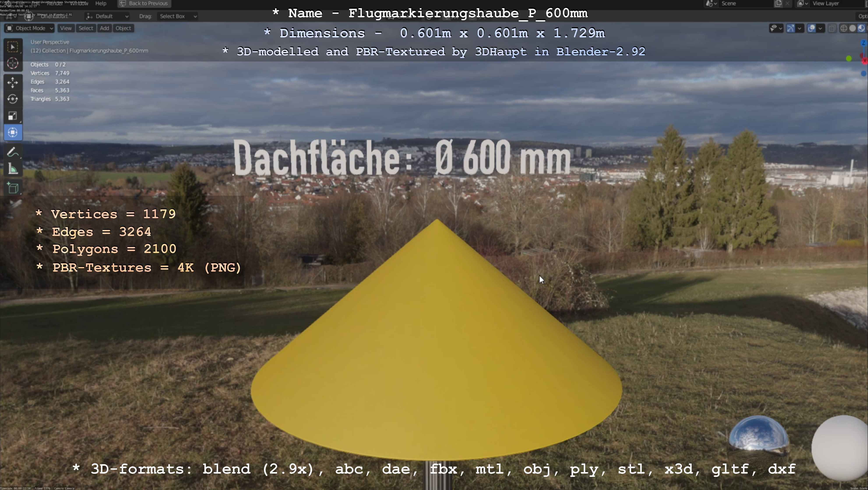Switch to solid viewport shading

point(852,28)
